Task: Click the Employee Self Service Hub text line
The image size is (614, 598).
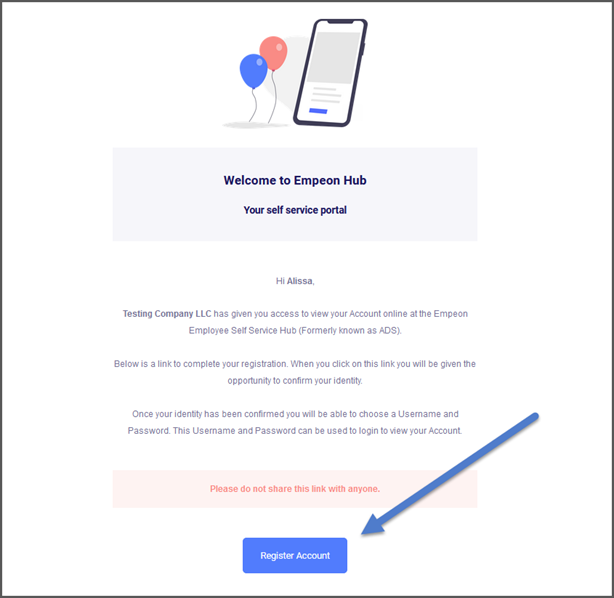Action: coord(295,331)
